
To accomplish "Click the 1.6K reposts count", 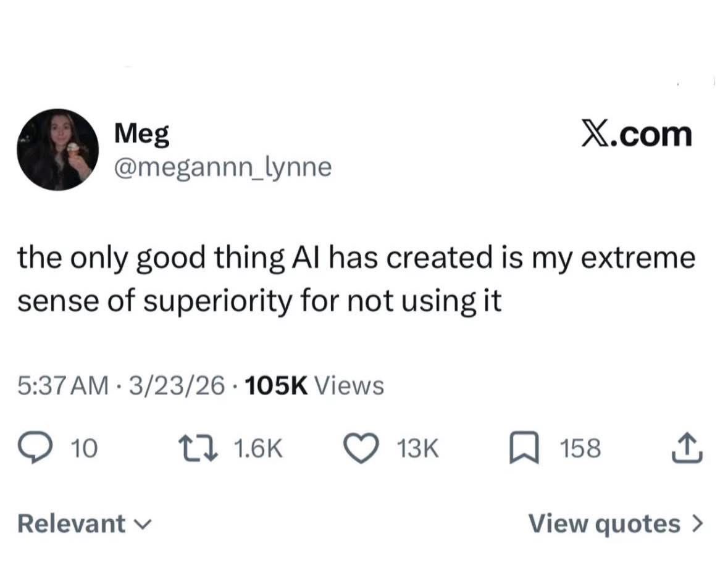I will [x=259, y=449].
